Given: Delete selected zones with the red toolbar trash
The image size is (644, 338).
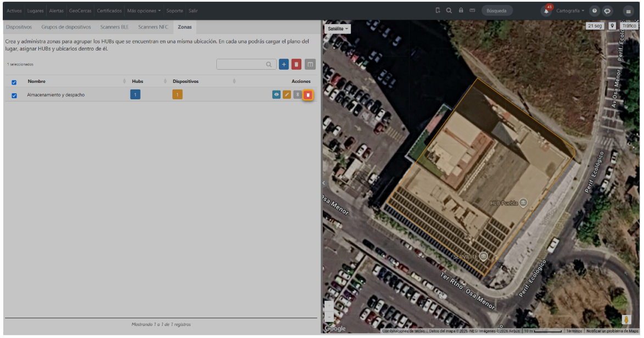Looking at the screenshot, I should (296, 65).
